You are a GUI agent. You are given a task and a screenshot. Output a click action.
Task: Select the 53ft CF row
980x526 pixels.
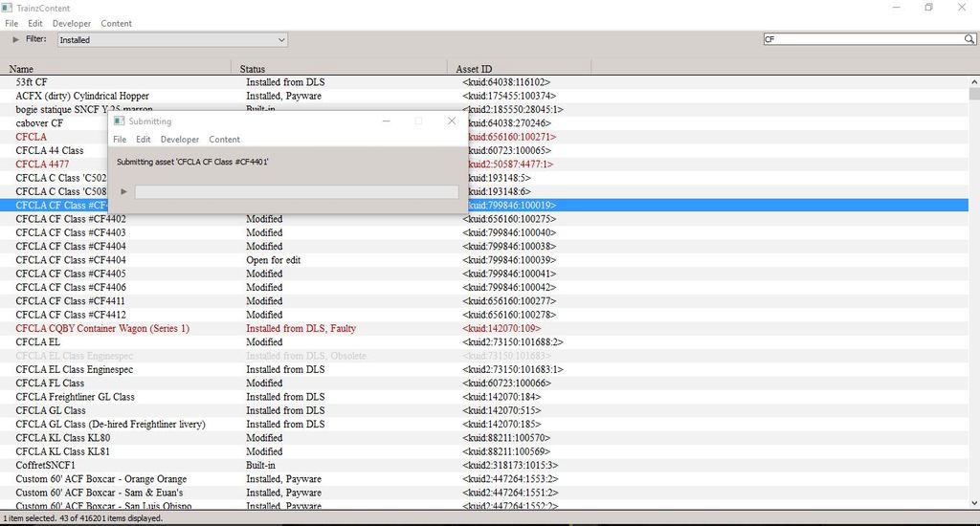click(484, 82)
